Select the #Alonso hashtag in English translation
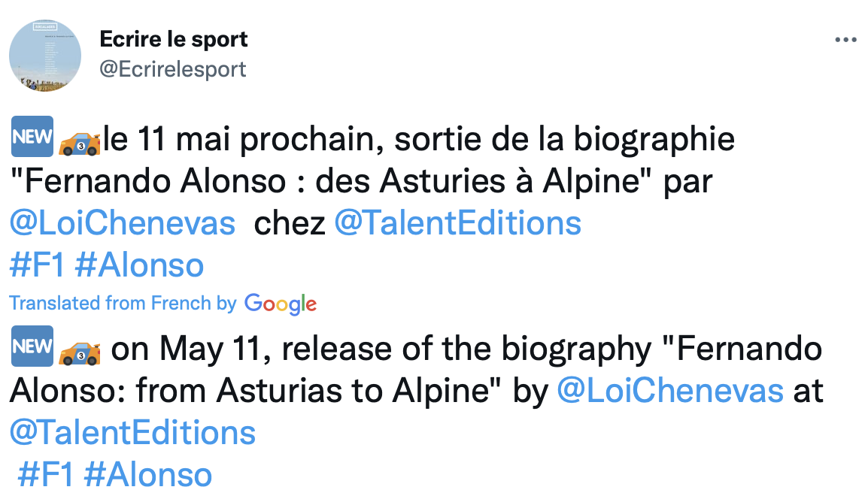This screenshot has height=502, width=868. click(x=148, y=475)
